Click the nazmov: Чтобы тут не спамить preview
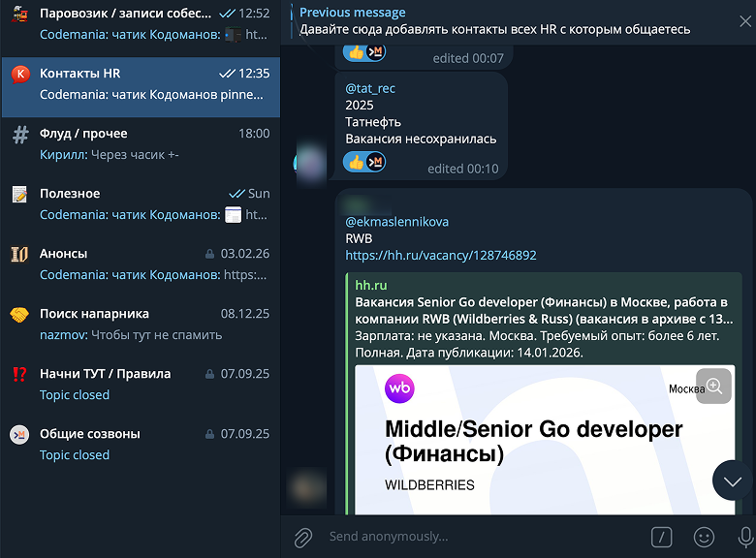Viewport: 756px width, 558px height. [131, 335]
